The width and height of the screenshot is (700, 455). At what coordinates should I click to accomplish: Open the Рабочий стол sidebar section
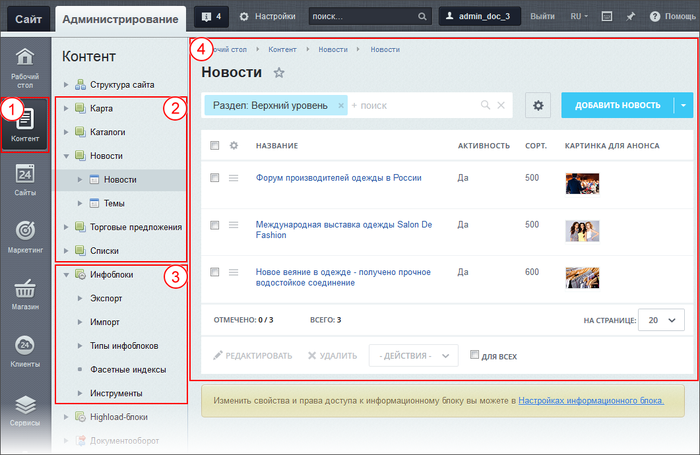[x=25, y=68]
